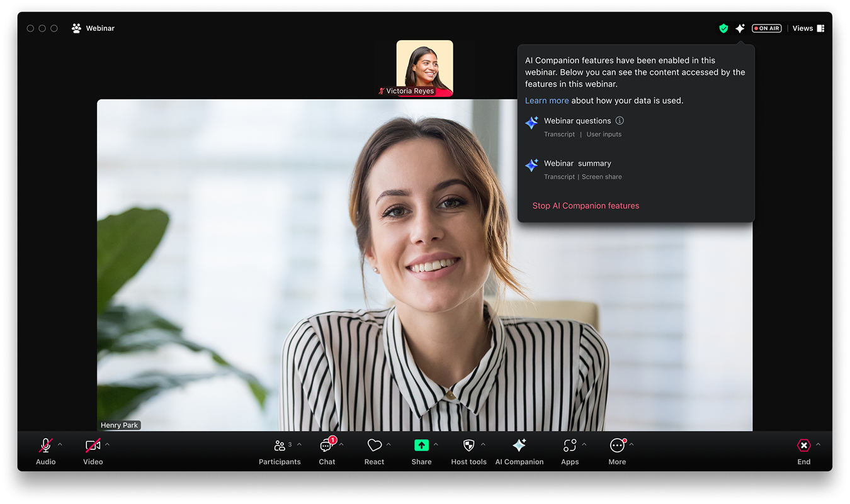The height and width of the screenshot is (504, 850).
Task: Click Stop AI Companion features
Action: [586, 205]
